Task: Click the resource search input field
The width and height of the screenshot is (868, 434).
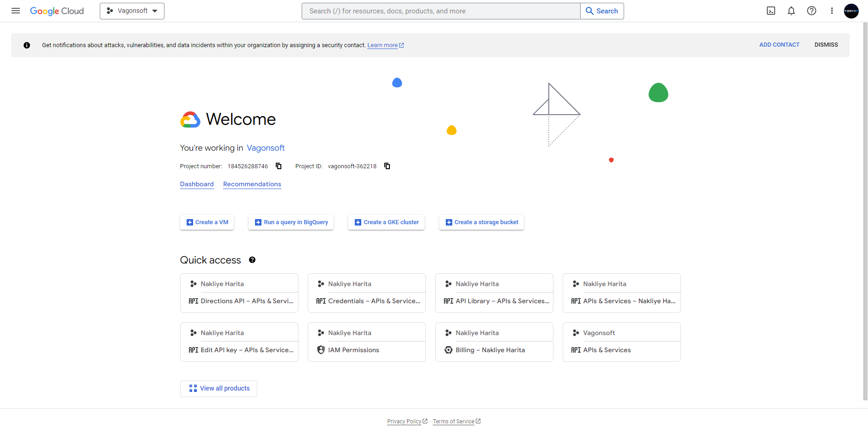Action: click(441, 11)
